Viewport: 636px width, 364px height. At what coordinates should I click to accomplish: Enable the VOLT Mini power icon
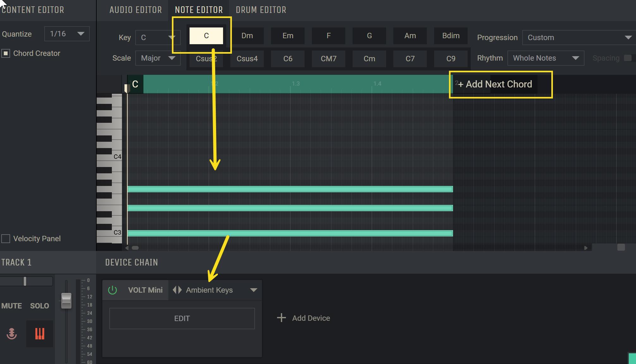[x=113, y=290]
